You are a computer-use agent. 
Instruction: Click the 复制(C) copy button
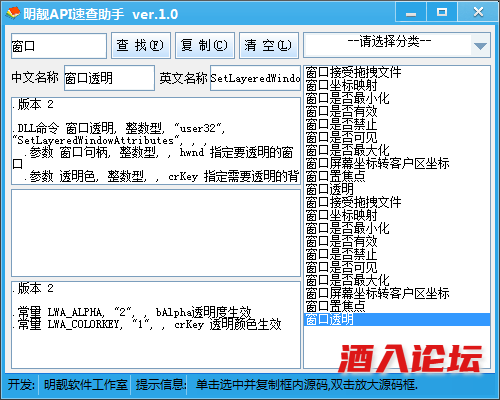click(205, 45)
